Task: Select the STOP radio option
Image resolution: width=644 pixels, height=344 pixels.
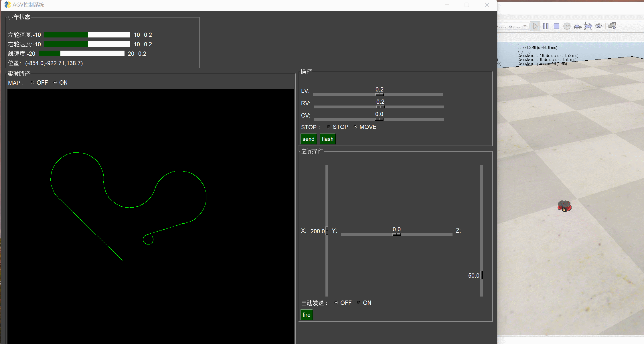Action: [329, 127]
